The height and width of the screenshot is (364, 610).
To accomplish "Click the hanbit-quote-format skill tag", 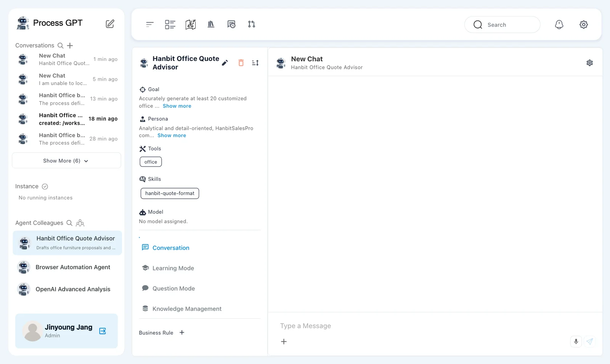I will point(170,193).
